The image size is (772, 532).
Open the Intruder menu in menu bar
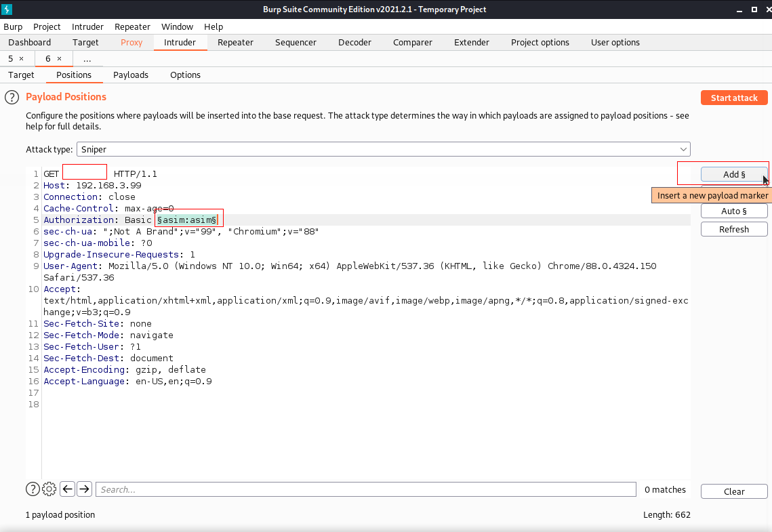pyautogui.click(x=87, y=26)
